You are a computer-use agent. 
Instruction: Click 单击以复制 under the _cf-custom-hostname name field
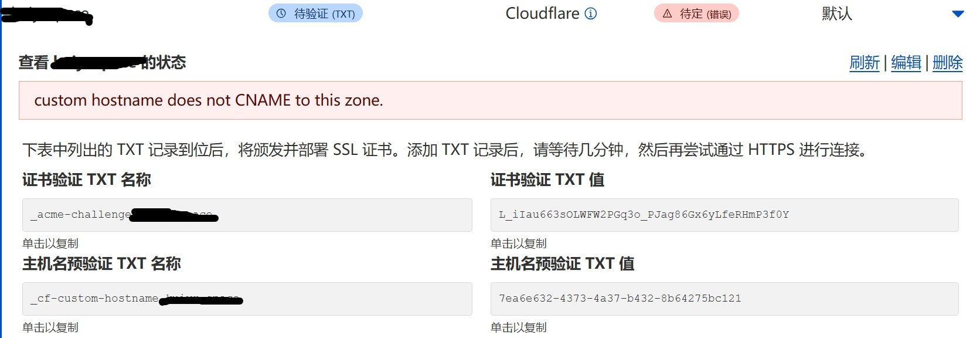click(x=50, y=327)
